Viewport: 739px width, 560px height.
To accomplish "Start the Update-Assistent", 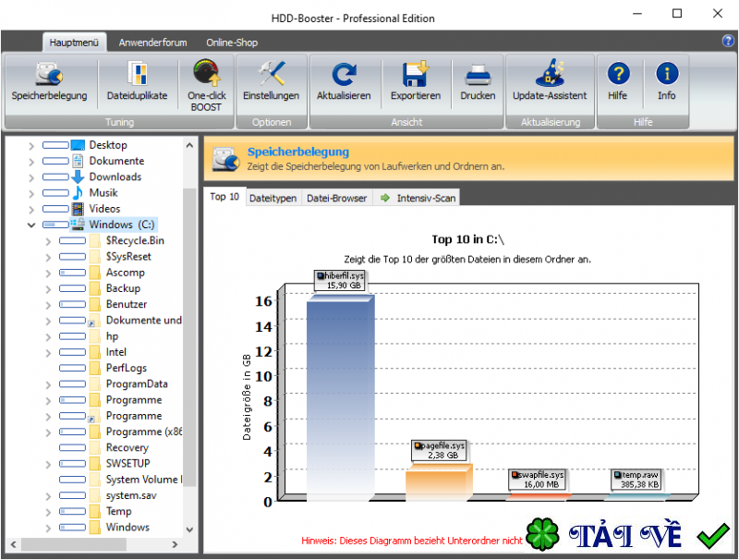I will pyautogui.click(x=550, y=80).
